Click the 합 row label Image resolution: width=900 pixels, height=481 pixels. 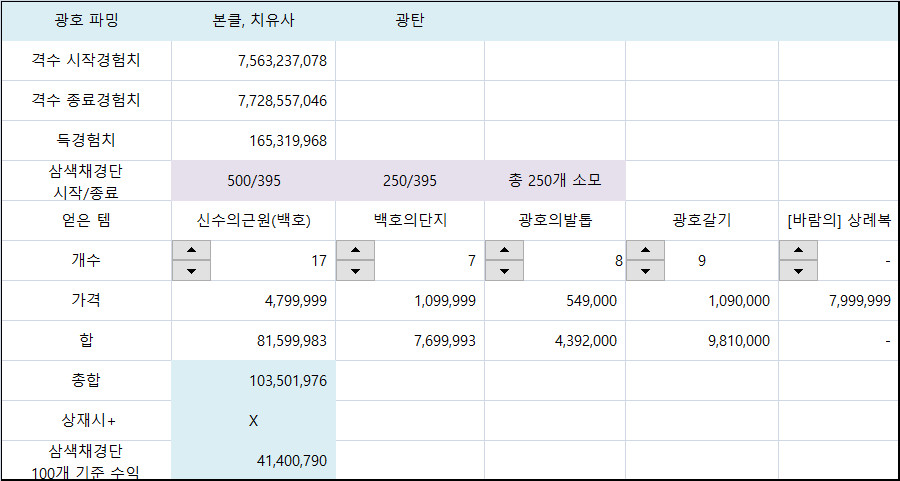pos(86,340)
